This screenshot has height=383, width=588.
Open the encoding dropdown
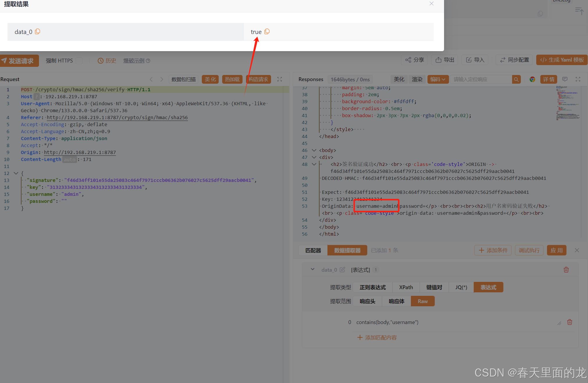438,79
